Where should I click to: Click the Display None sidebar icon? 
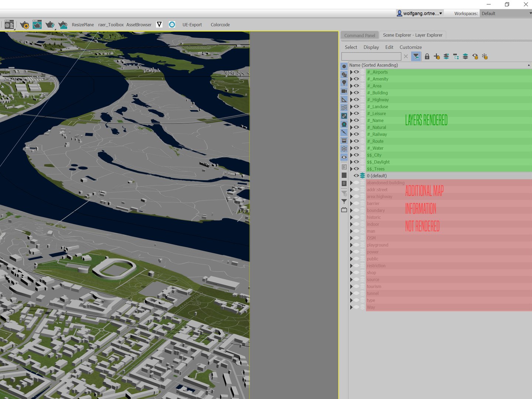click(x=344, y=175)
